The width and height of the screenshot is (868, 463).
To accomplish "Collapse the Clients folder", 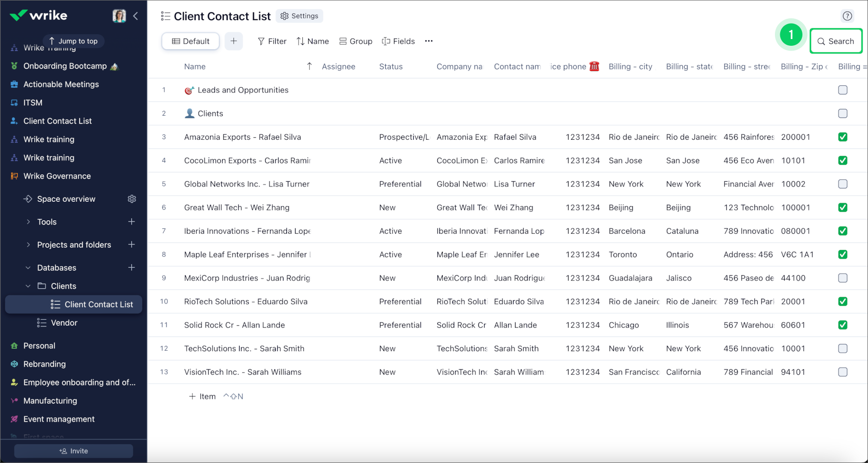I will (27, 286).
